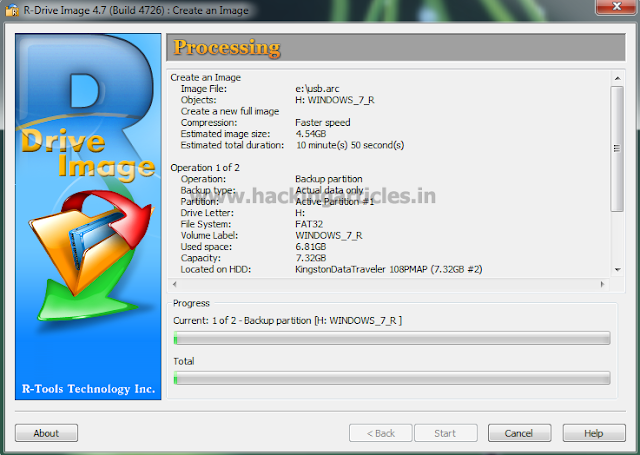
Task: Click the 'Current: 1 of 2 - Backup partition' label
Action: [287, 321]
